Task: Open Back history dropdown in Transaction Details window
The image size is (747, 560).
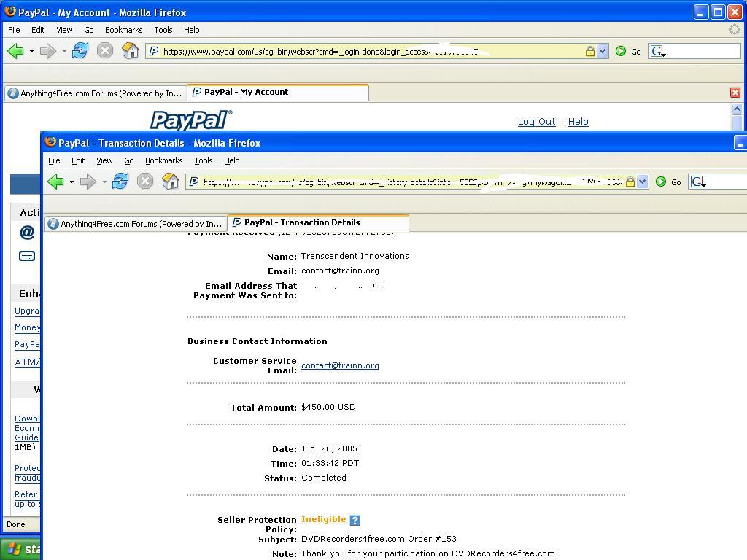Action: [x=71, y=182]
